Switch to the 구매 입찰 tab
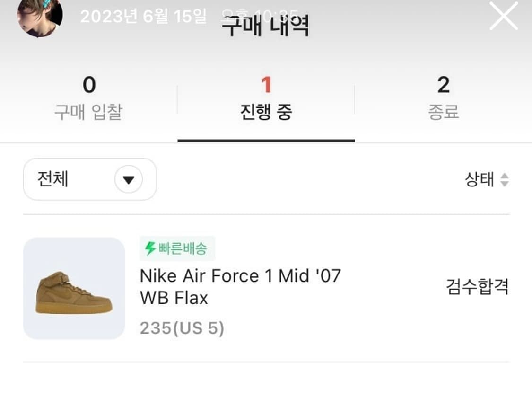Image resolution: width=532 pixels, height=407 pixels. click(88, 112)
